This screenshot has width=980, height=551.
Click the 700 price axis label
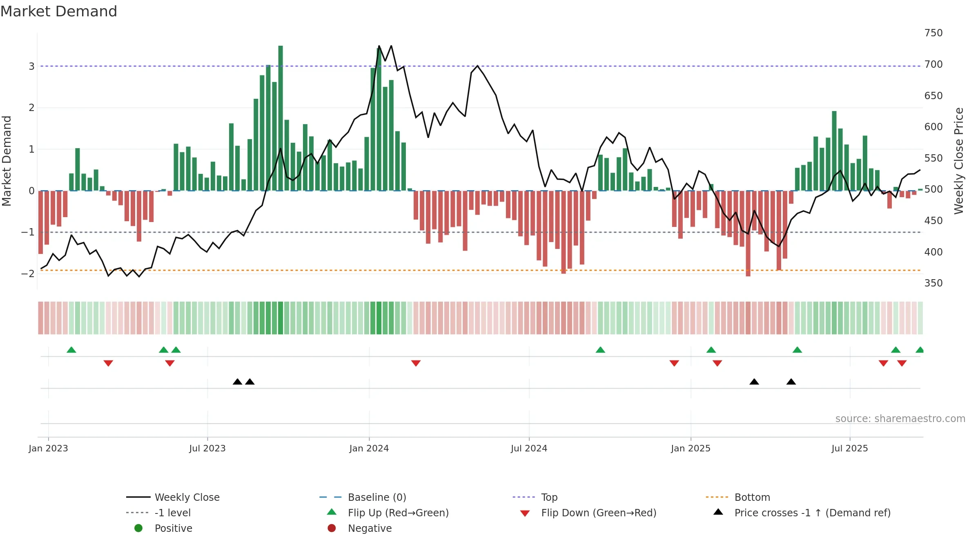(x=933, y=64)
